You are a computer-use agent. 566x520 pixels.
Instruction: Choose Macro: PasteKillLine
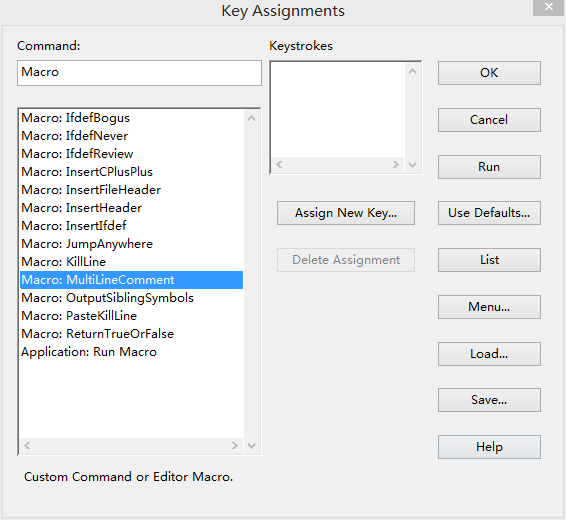point(131,316)
